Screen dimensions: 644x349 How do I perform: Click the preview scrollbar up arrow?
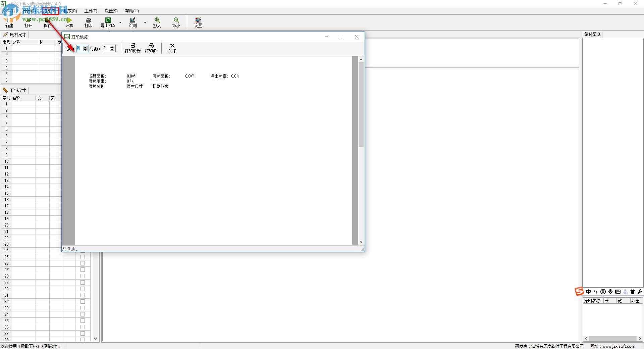click(361, 59)
